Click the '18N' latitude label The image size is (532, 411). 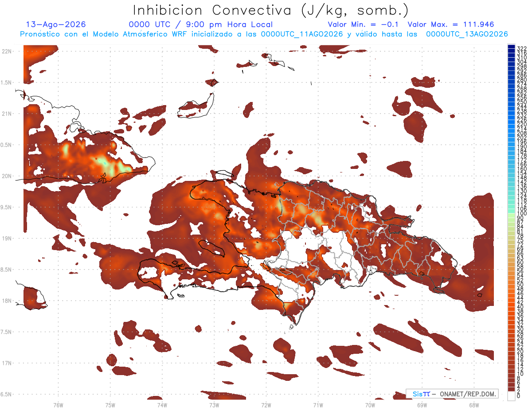point(7,301)
